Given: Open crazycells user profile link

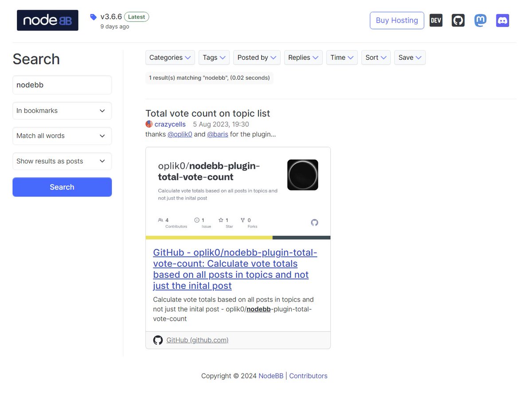Looking at the screenshot, I should point(170,124).
